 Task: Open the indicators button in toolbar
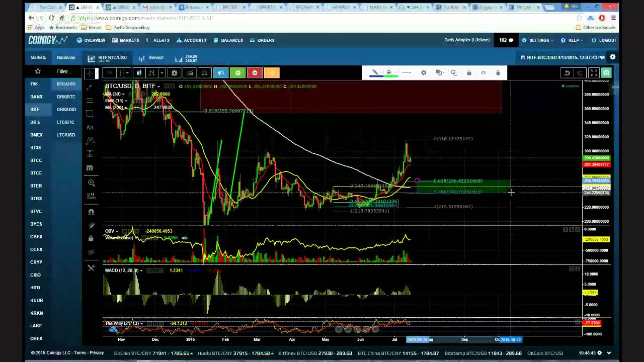click(190, 73)
